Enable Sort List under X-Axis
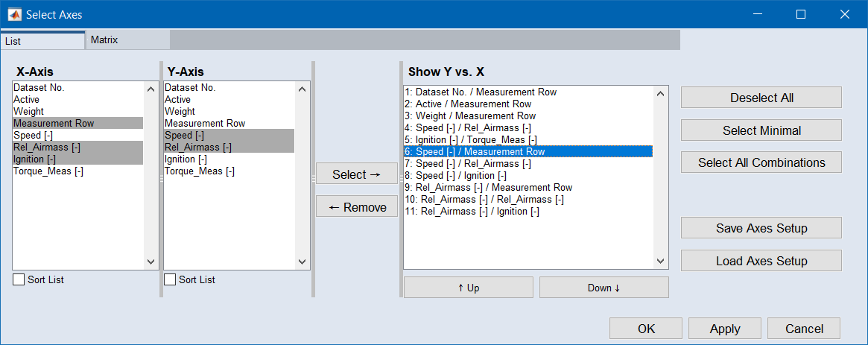The width and height of the screenshot is (868, 345). (x=19, y=279)
